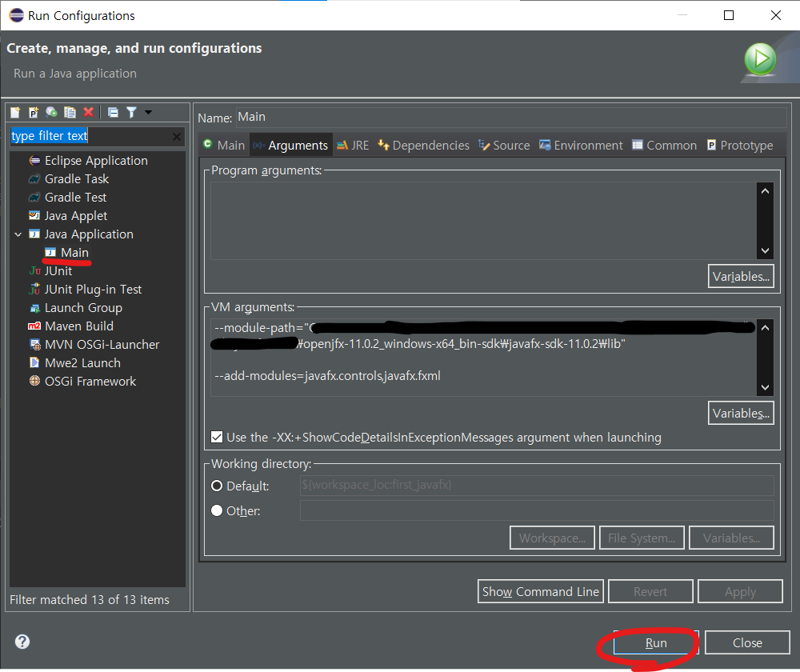This screenshot has height=672, width=800.
Task: Open the Prototype tab
Action: point(740,146)
